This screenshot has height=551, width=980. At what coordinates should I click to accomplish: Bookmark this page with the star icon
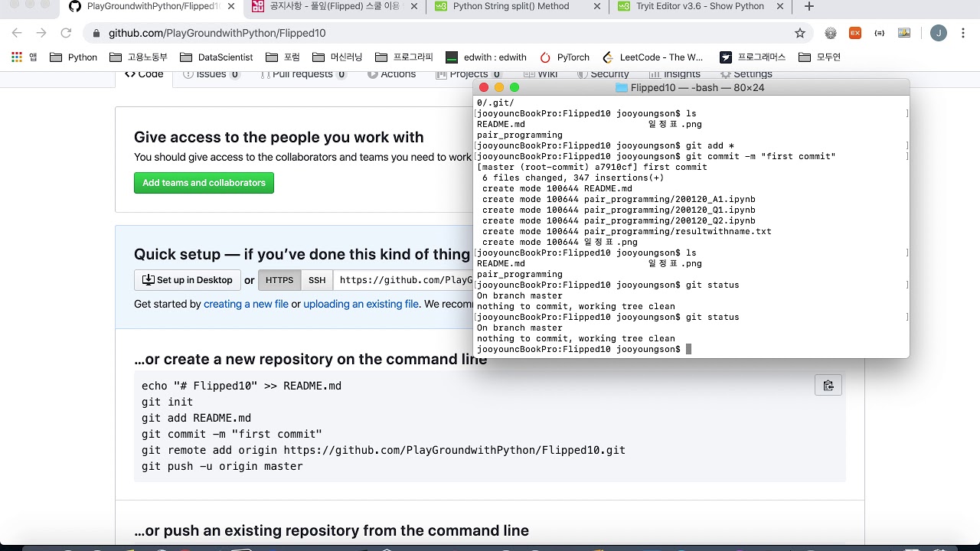click(800, 33)
